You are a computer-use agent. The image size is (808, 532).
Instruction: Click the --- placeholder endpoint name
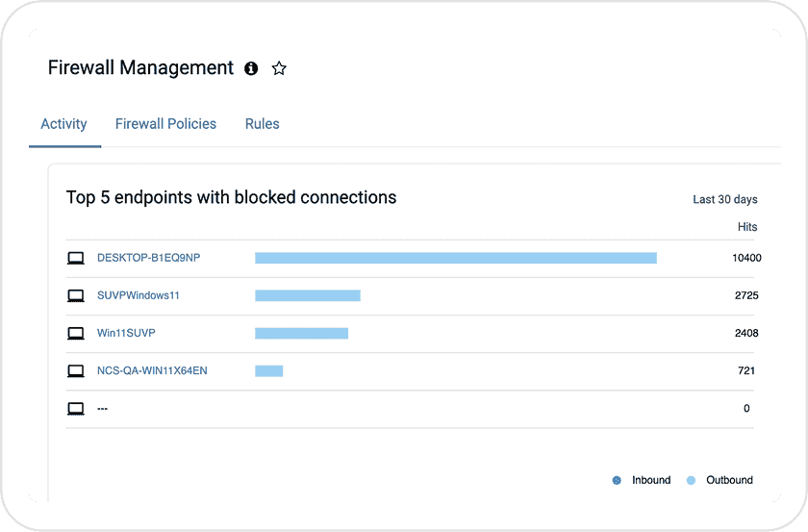click(103, 408)
